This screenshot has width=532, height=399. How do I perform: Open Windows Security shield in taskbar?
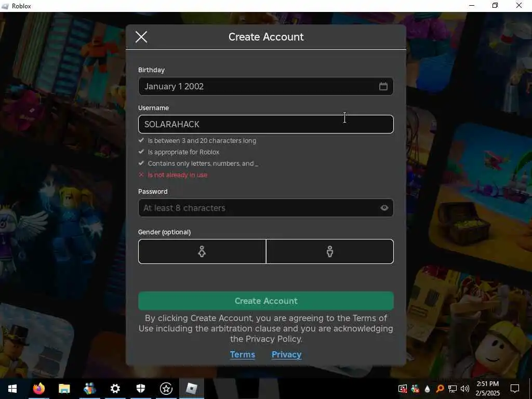point(140,389)
